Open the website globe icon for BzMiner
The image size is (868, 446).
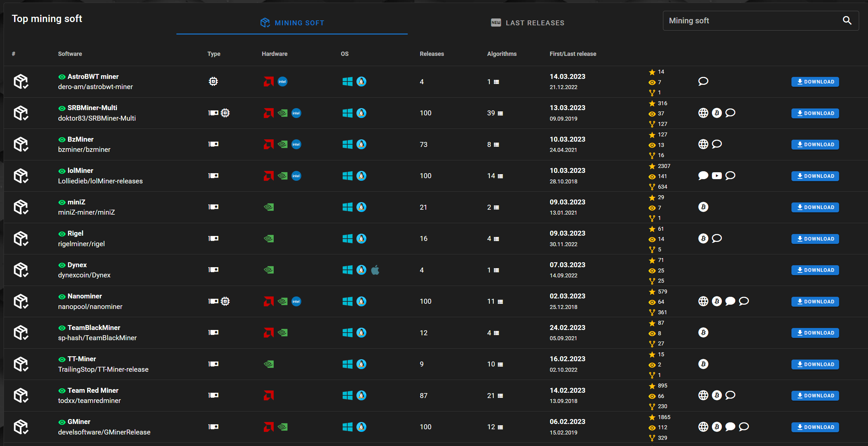[x=703, y=144]
